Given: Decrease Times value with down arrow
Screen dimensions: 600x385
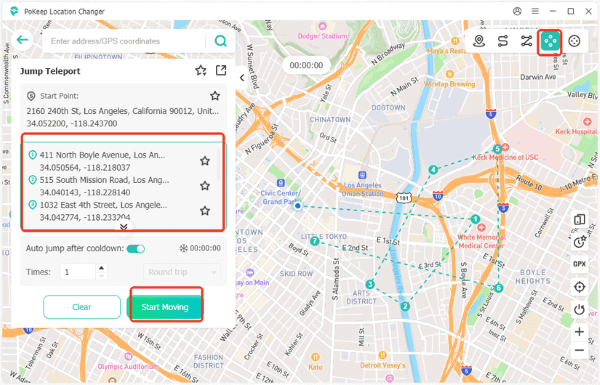Looking at the screenshot, I should [x=101, y=276].
